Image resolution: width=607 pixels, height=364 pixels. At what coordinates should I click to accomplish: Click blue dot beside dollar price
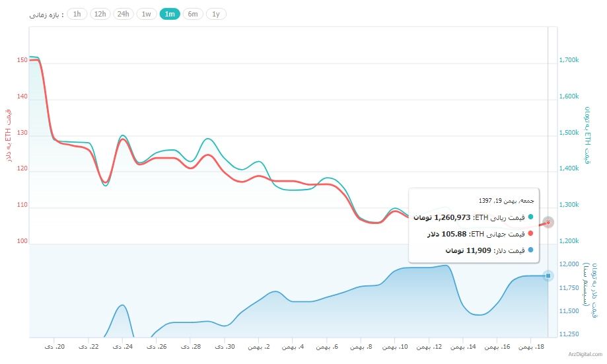pyautogui.click(x=530, y=250)
